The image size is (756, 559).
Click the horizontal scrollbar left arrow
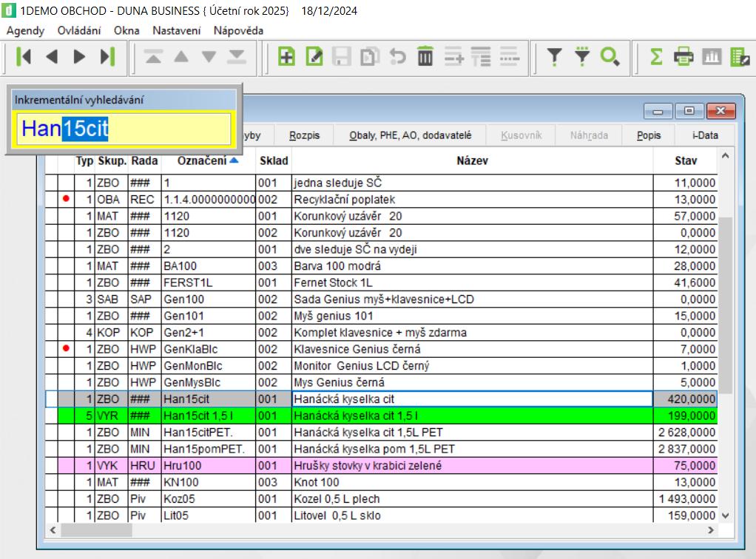(53, 530)
